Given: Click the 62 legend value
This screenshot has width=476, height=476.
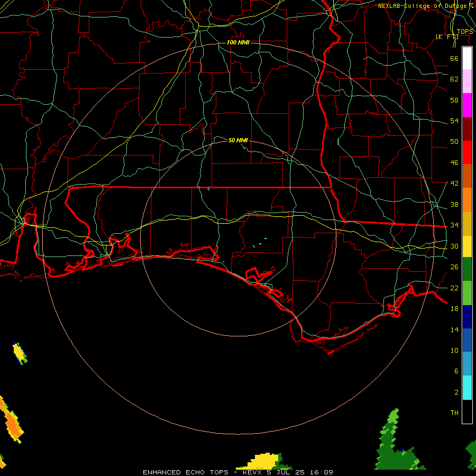Looking at the screenshot, I should 454,79.
